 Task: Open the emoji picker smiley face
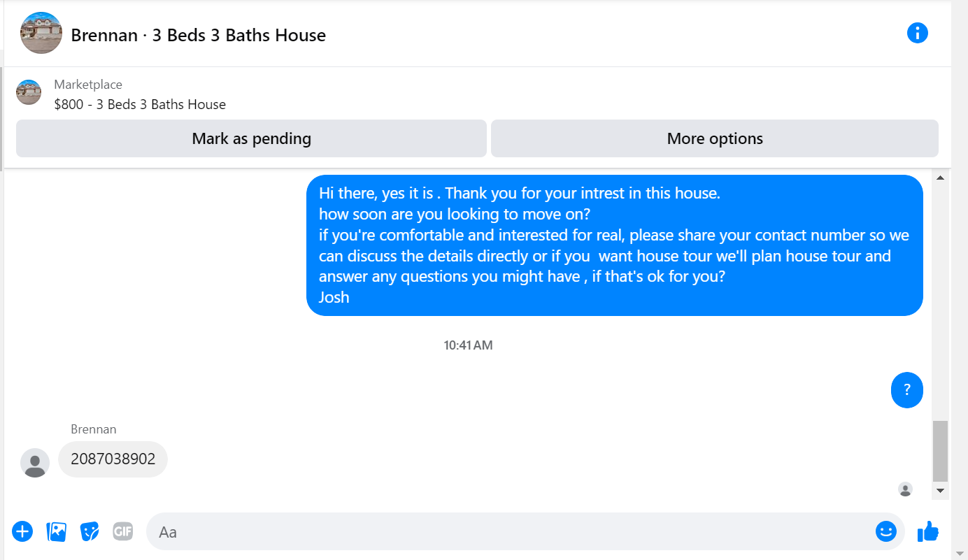885,531
